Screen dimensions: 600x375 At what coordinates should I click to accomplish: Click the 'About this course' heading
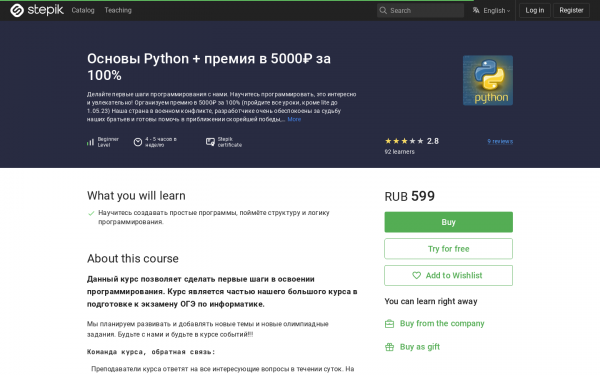[x=133, y=259]
